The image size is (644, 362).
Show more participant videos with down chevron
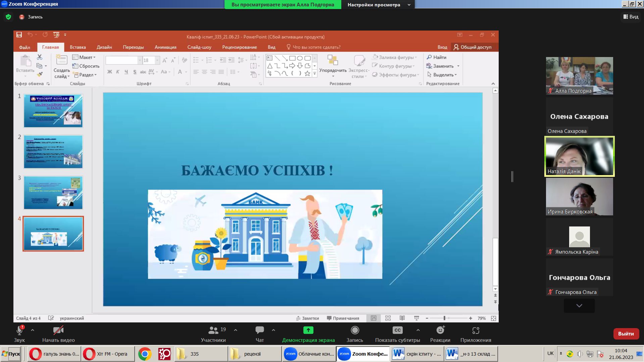tap(579, 306)
